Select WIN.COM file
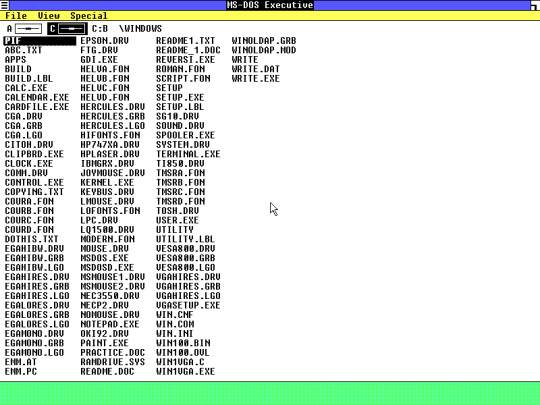The height and width of the screenshot is (405, 540). [175, 324]
